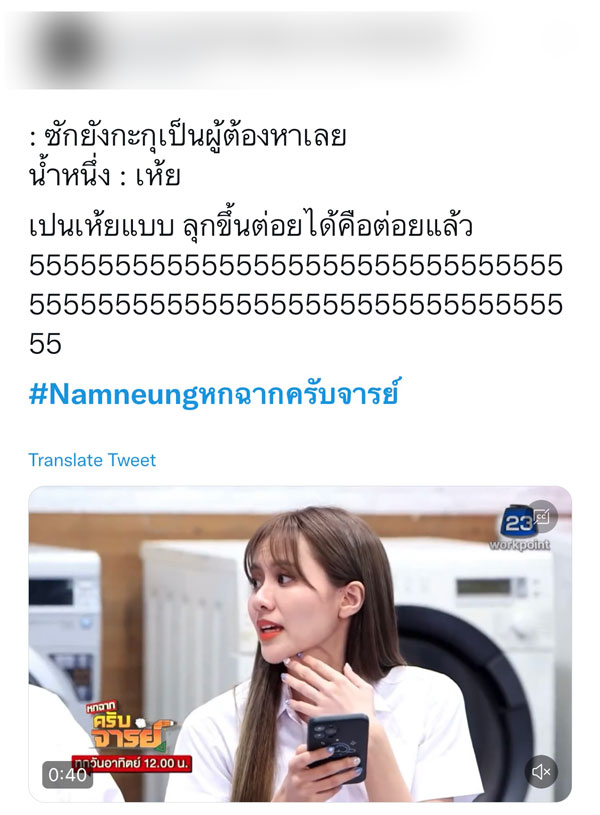Image resolution: width=600 pixels, height=815 pixels.
Task: Click the text line น้ำหนึ่ง : เห้ย
Action: (105, 177)
